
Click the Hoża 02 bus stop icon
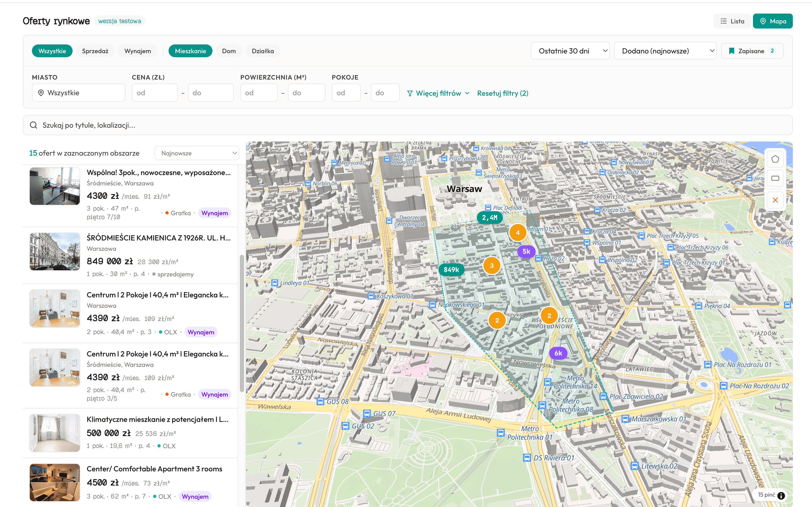[538, 258]
